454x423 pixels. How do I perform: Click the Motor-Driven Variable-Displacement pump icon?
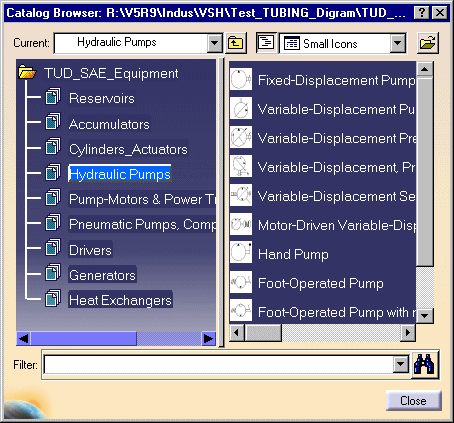click(x=241, y=225)
